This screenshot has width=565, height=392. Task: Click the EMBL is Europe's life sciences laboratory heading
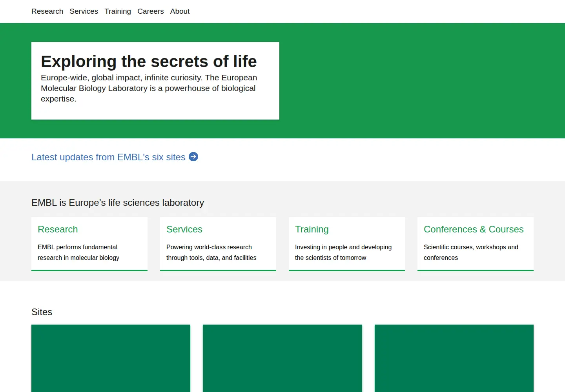tap(118, 203)
